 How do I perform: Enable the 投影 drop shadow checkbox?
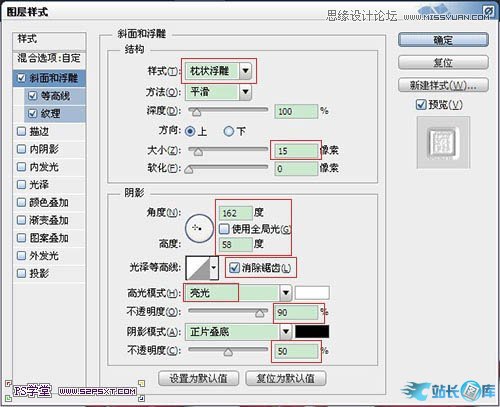pos(21,273)
